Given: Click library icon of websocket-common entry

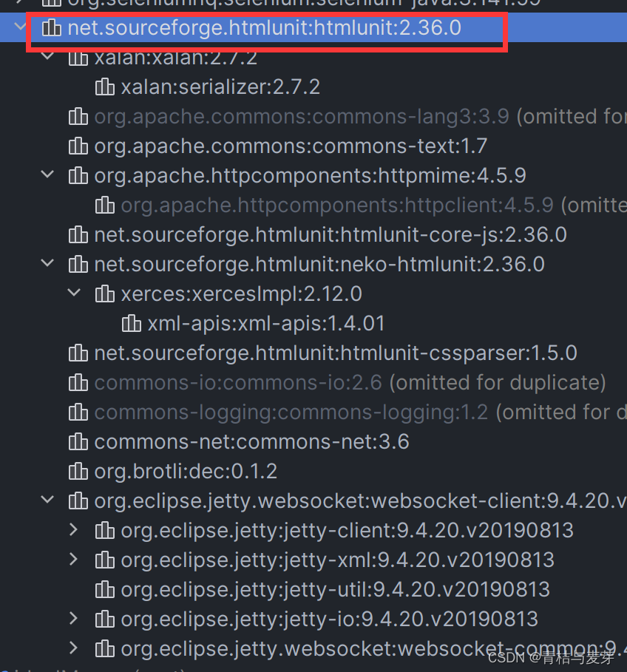Looking at the screenshot, I should (x=104, y=649).
